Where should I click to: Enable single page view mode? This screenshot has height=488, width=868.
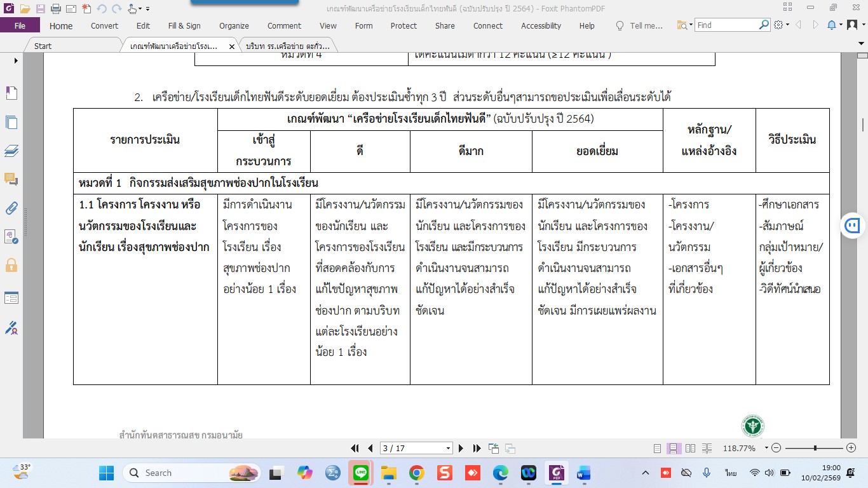(x=658, y=448)
